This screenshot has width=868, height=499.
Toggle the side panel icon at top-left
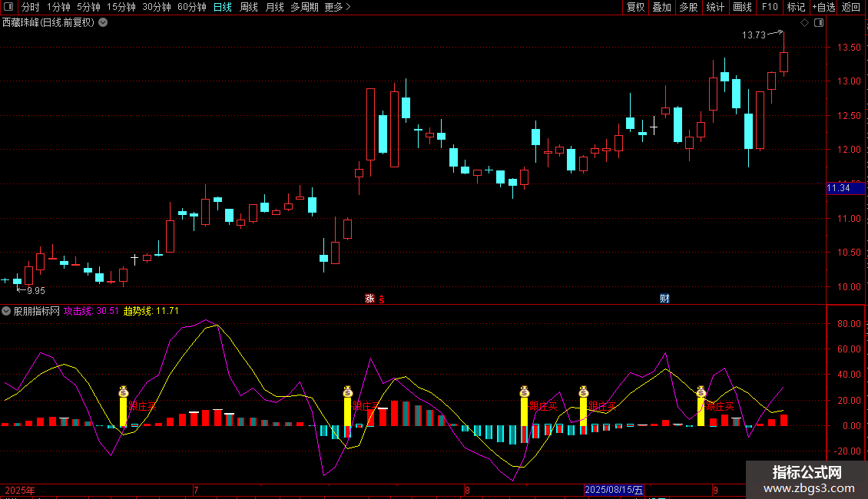(8, 7)
